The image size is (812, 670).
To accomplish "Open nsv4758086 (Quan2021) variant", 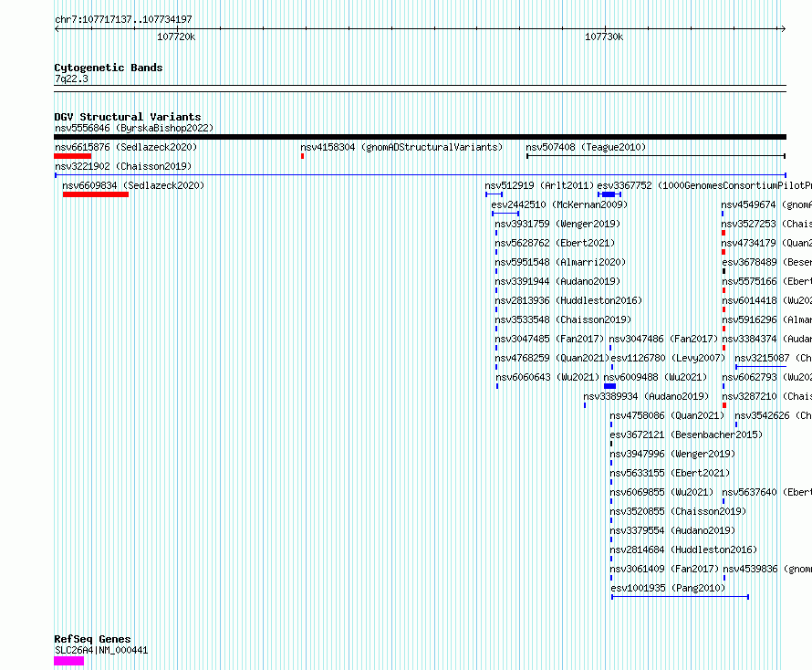I will (x=667, y=415).
